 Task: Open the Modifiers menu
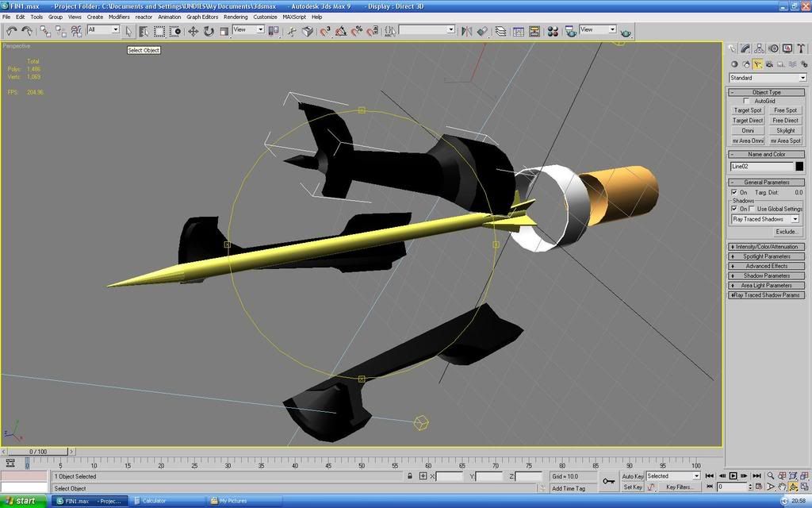(119, 17)
